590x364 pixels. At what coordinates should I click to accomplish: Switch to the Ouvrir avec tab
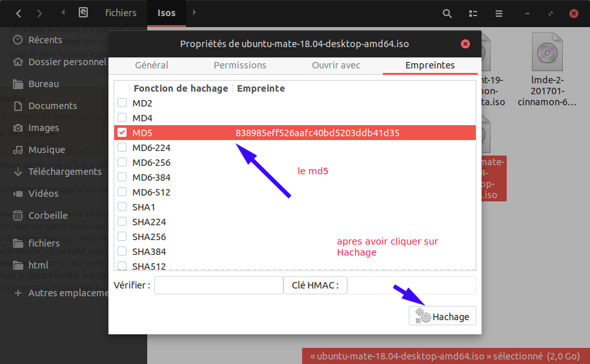[x=336, y=65]
